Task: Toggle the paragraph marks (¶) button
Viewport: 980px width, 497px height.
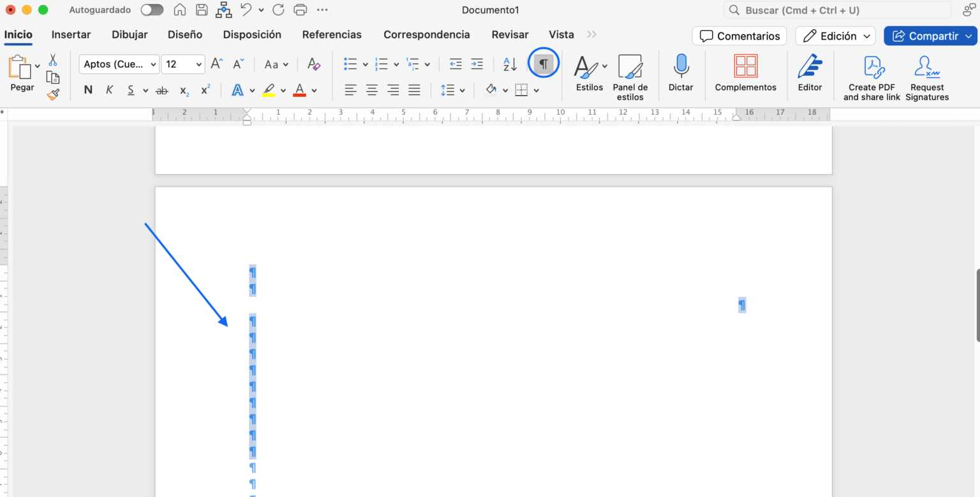Action: click(544, 64)
